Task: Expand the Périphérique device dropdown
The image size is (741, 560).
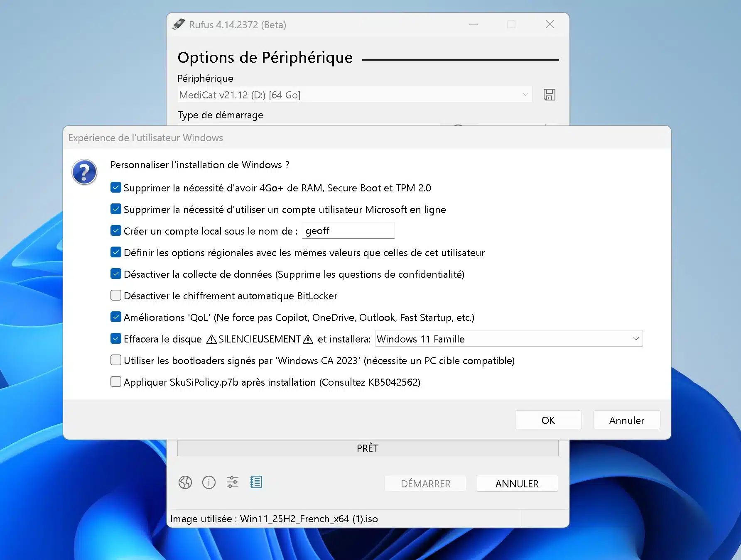Action: click(525, 95)
